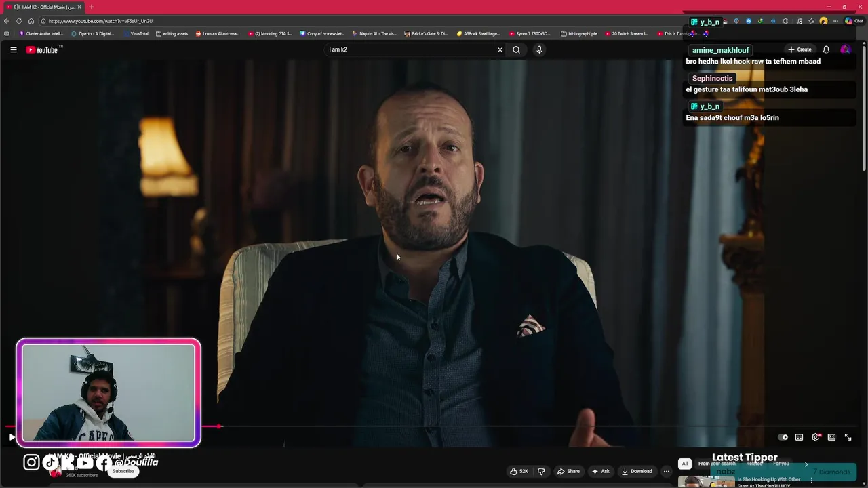The width and height of the screenshot is (868, 488).
Task: Click the Subscribe button
Action: coord(123,471)
